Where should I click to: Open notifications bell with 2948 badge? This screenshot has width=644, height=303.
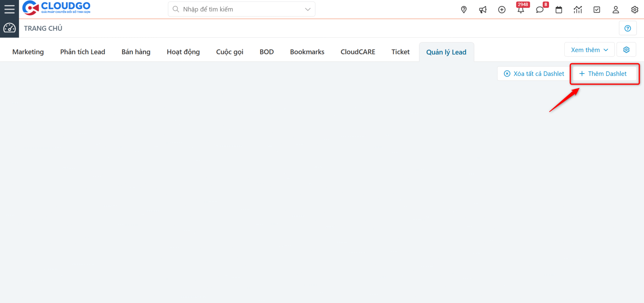[521, 9]
